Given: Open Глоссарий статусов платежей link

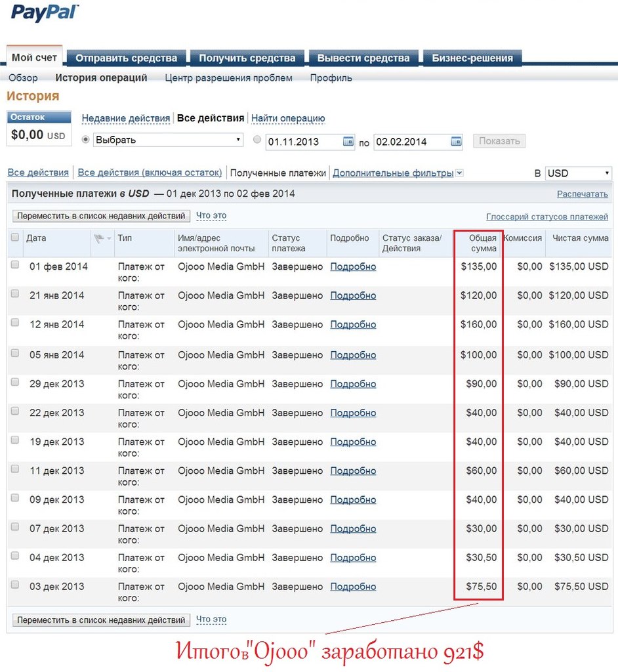Looking at the screenshot, I should tap(547, 217).
